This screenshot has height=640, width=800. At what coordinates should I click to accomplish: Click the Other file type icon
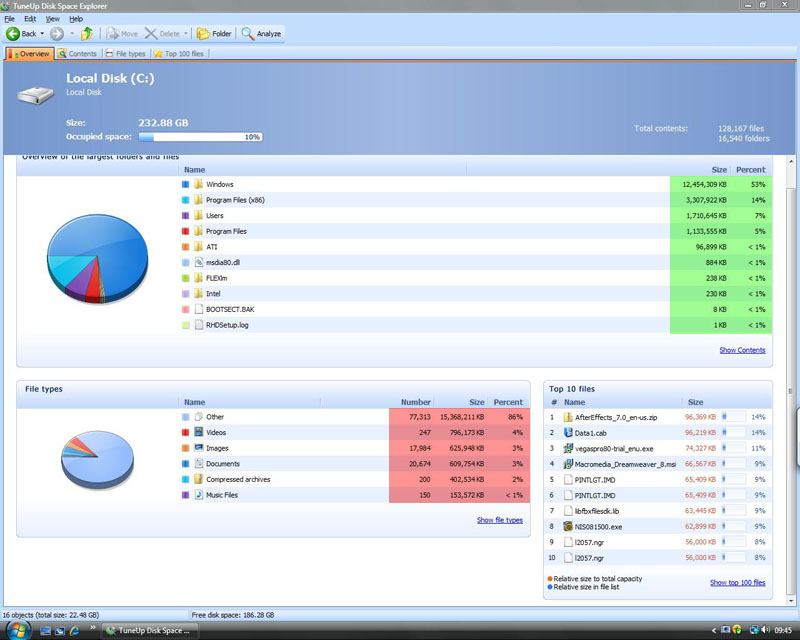(x=198, y=417)
